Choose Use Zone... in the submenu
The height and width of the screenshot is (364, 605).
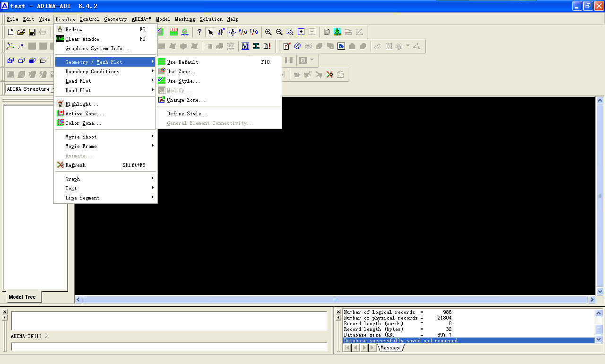pos(219,71)
